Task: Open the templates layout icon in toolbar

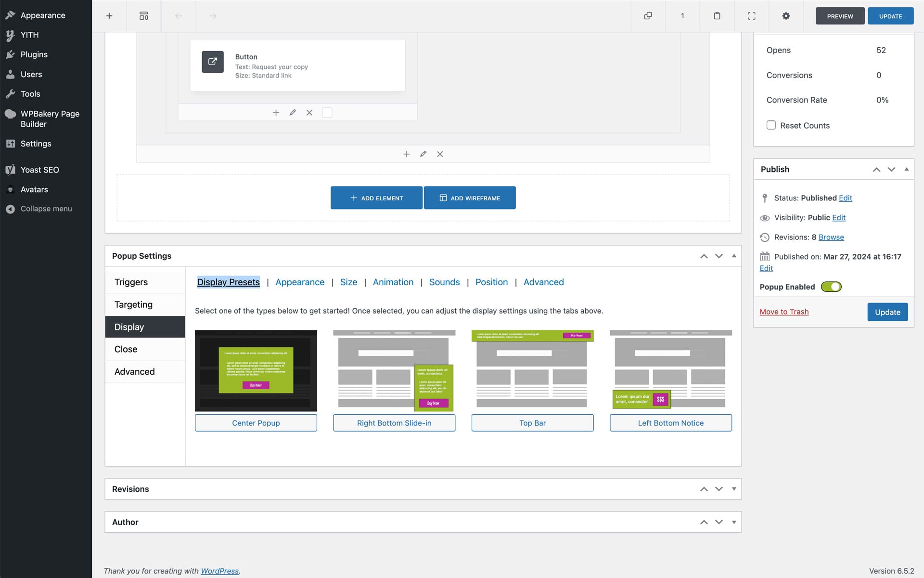Action: click(x=143, y=16)
